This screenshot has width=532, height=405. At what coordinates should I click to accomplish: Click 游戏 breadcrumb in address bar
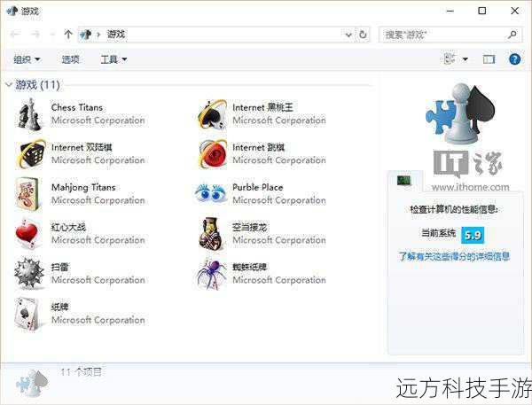(x=116, y=35)
